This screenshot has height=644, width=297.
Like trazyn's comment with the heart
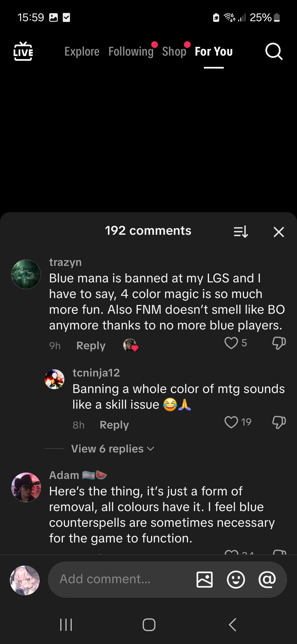(231, 343)
